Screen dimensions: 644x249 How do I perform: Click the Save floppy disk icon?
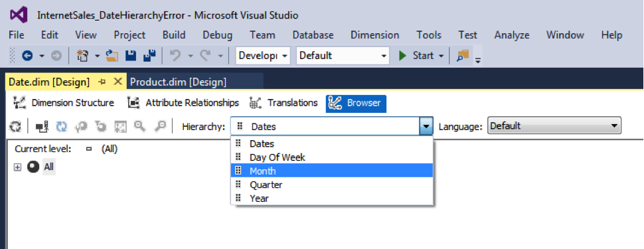tap(131, 56)
